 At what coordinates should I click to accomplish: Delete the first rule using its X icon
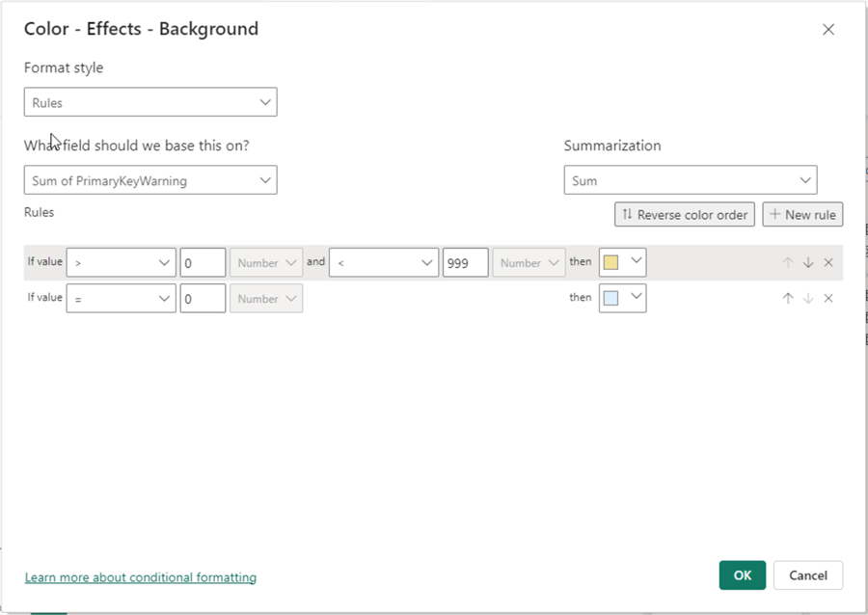coord(828,261)
